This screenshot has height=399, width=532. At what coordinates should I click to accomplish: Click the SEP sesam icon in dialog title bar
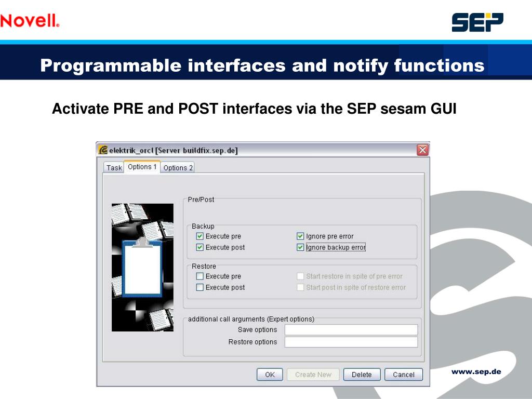pos(103,150)
